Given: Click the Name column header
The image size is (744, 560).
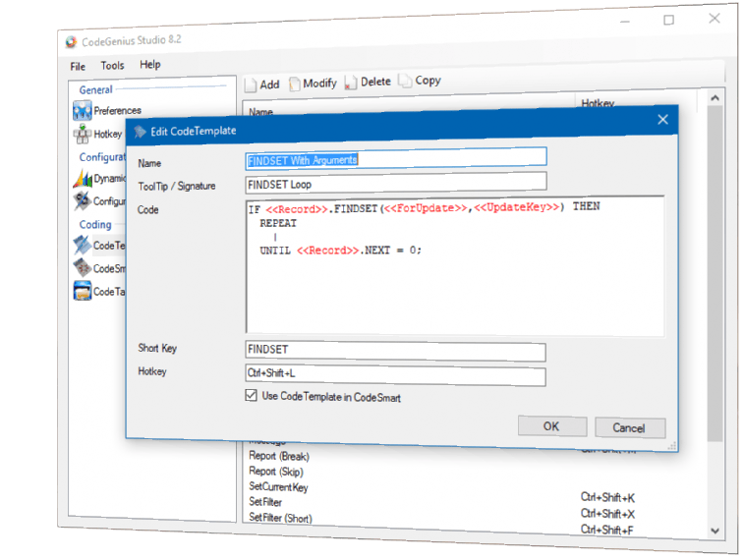Looking at the screenshot, I should click(x=261, y=112).
